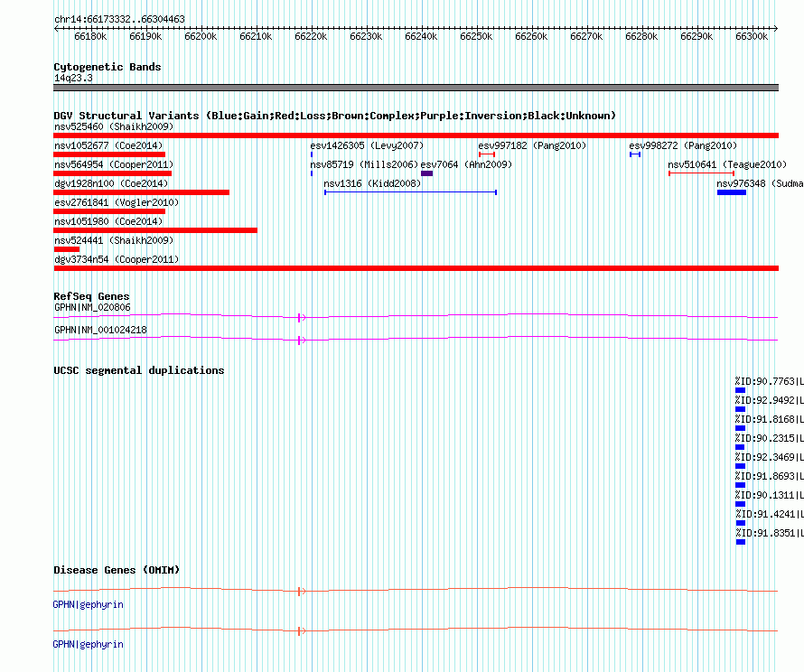Open the esv997182 (Pang2010) variant label
Viewport: 804px width, 672px height.
tap(532, 145)
